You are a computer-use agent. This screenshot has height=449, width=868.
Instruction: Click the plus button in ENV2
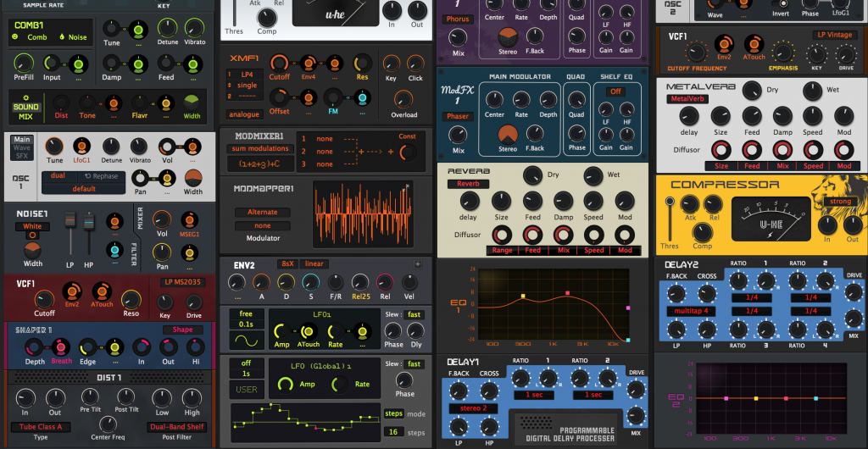coord(416,264)
